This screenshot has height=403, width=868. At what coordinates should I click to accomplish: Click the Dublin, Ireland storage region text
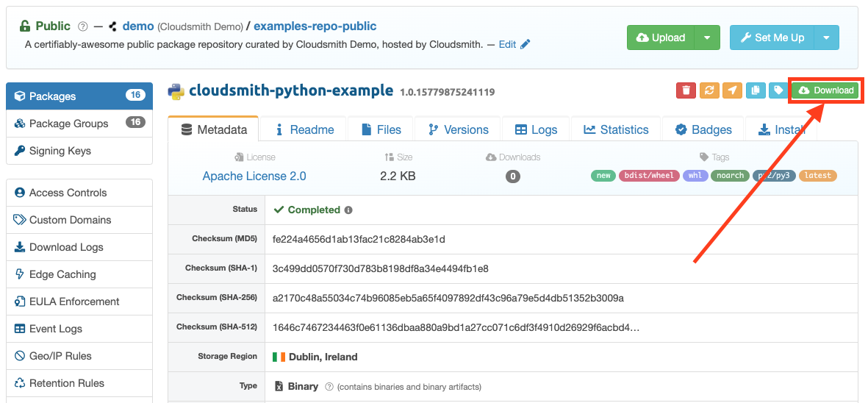[x=323, y=357]
